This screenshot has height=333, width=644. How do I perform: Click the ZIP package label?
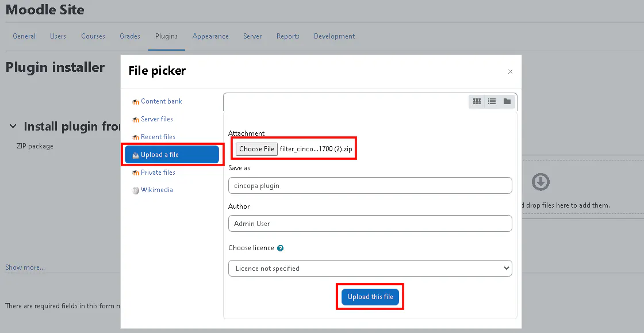pos(35,146)
